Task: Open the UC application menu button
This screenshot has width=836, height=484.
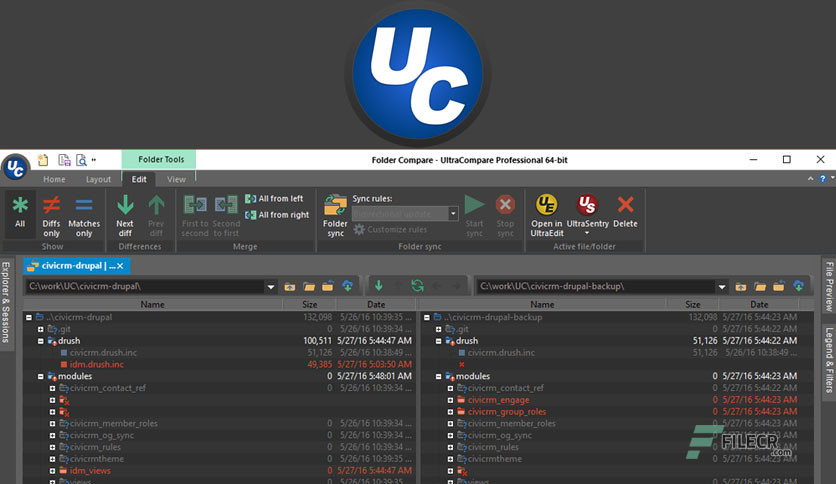Action: click(x=15, y=167)
